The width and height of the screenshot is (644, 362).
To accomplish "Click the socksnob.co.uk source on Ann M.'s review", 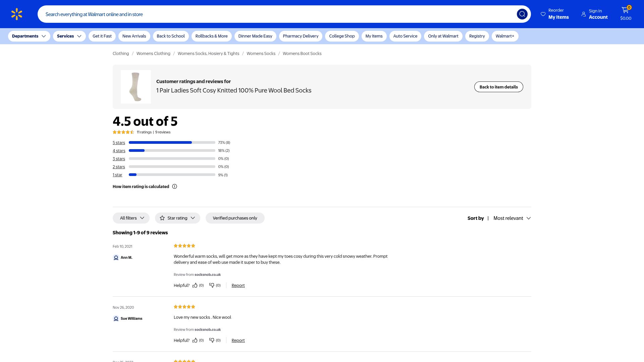I will (208, 275).
